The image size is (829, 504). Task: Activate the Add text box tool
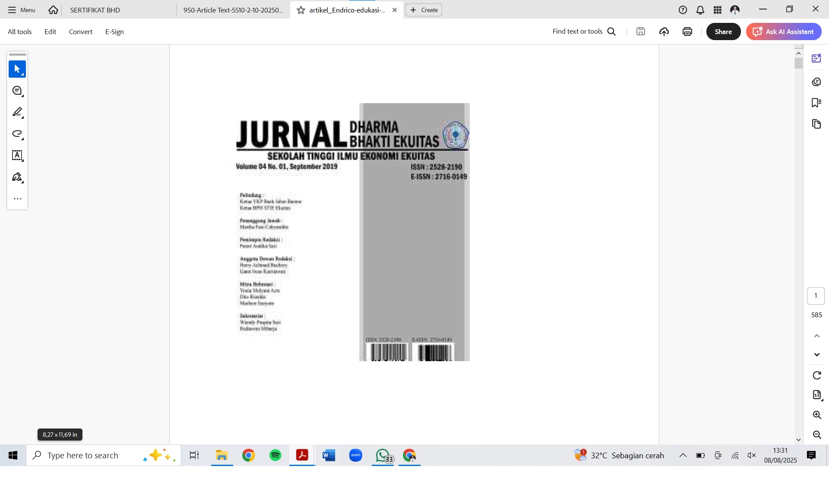[x=17, y=155]
